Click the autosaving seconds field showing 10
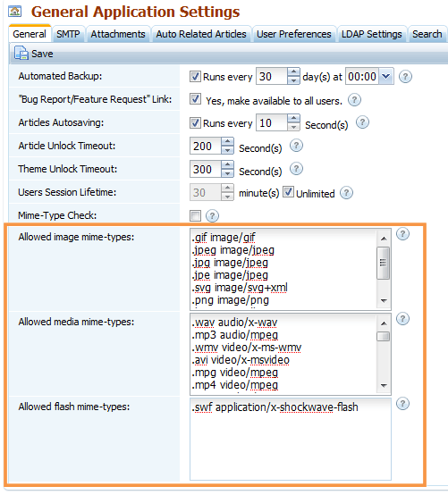This screenshot has width=448, height=495. 272,122
